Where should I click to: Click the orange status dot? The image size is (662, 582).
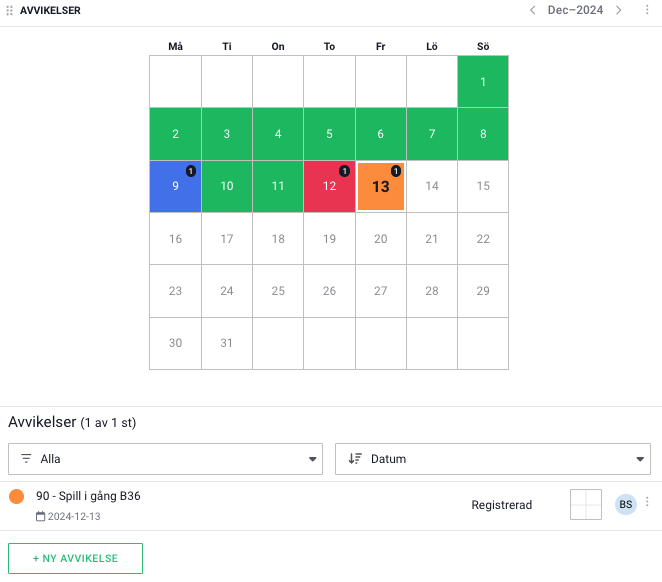[16, 496]
